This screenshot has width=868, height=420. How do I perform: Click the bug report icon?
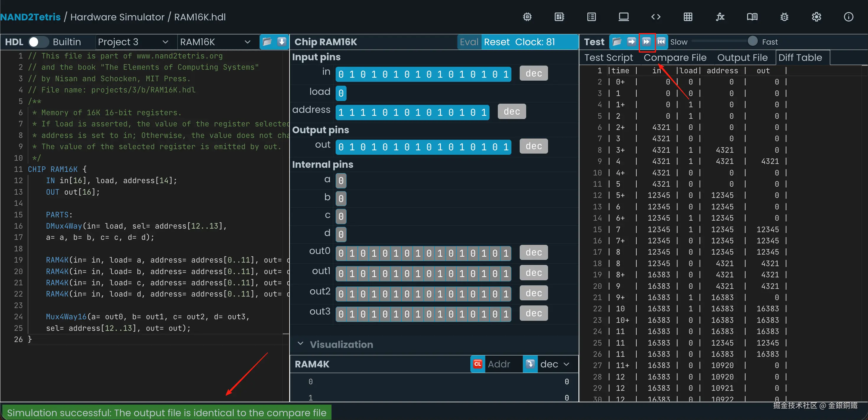click(784, 17)
